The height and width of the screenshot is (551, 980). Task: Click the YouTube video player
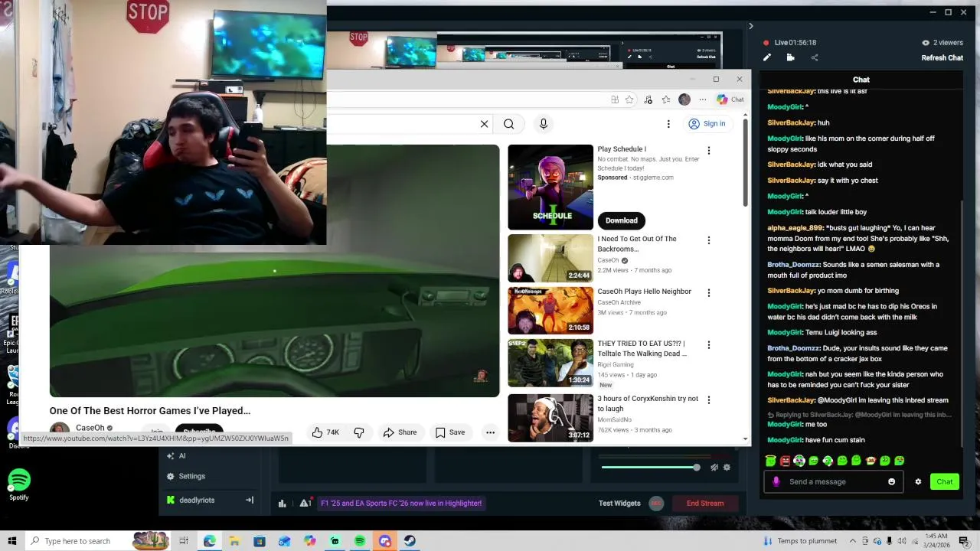tap(274, 270)
